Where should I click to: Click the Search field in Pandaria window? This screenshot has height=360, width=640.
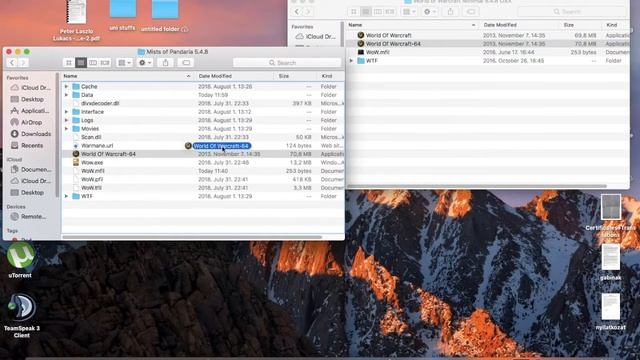[x=287, y=62]
